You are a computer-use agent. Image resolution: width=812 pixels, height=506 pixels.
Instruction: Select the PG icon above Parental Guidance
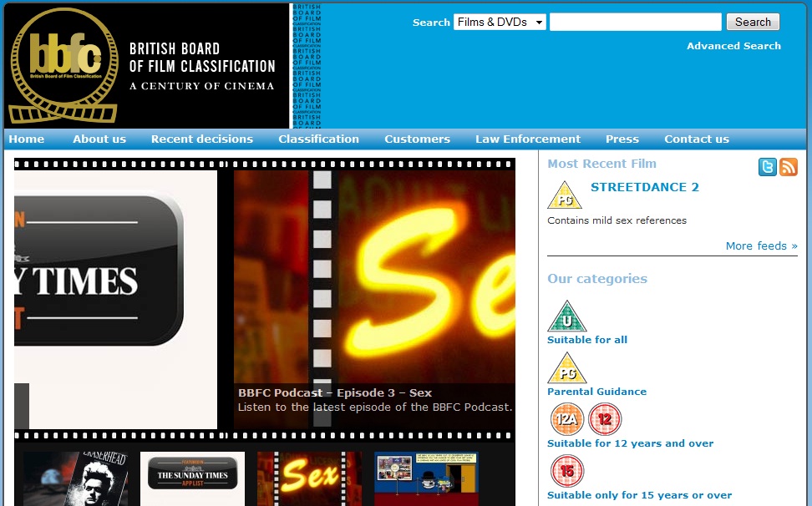[x=566, y=368]
